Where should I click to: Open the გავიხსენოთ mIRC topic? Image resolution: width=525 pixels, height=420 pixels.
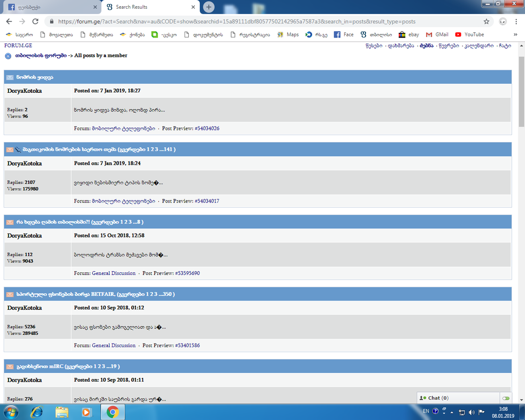40,367
